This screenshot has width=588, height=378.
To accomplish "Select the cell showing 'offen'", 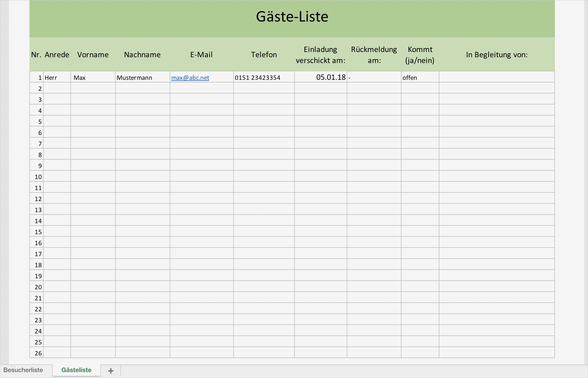I will coord(420,77).
